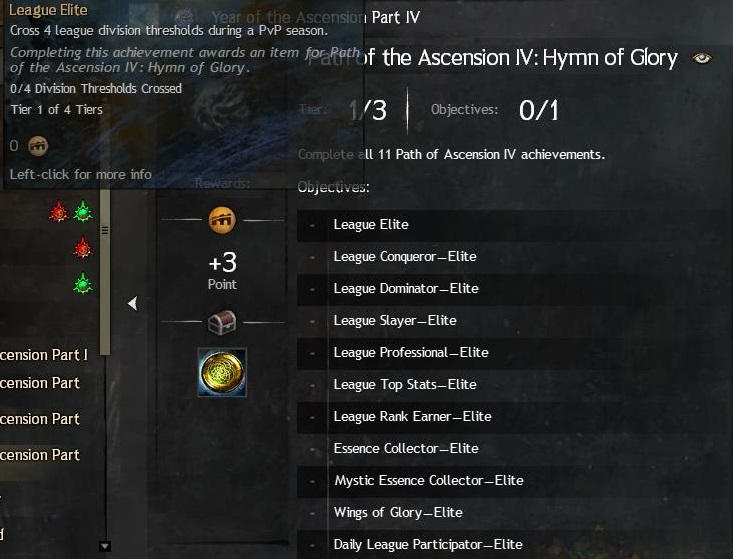Toggle dash marker beside League Dominator—Elite
The height and width of the screenshot is (559, 733).
pyautogui.click(x=312, y=289)
